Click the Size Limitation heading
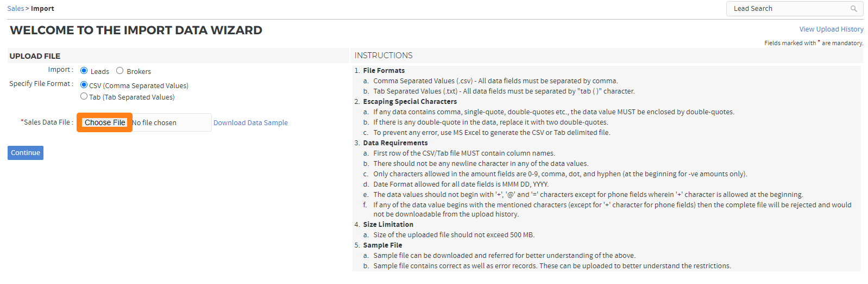This screenshot has width=868, height=284. point(388,225)
